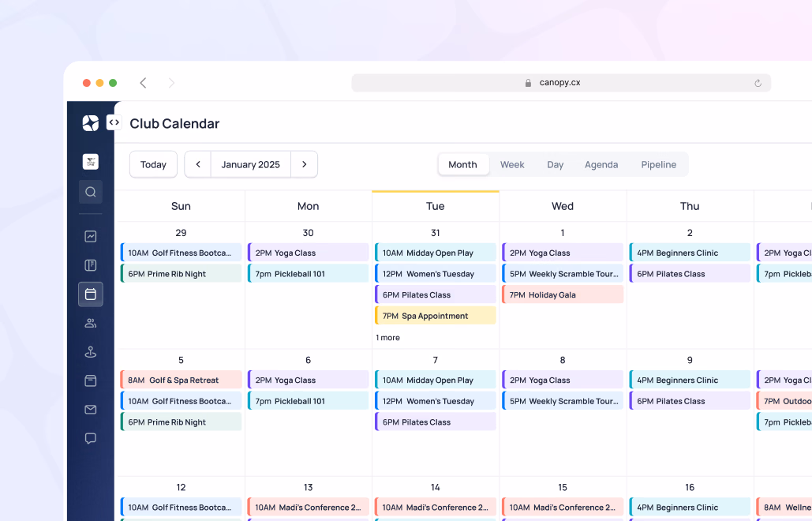812x521 pixels.
Task: Open 10AM Madi's Conference on the 13th
Action: [308, 507]
